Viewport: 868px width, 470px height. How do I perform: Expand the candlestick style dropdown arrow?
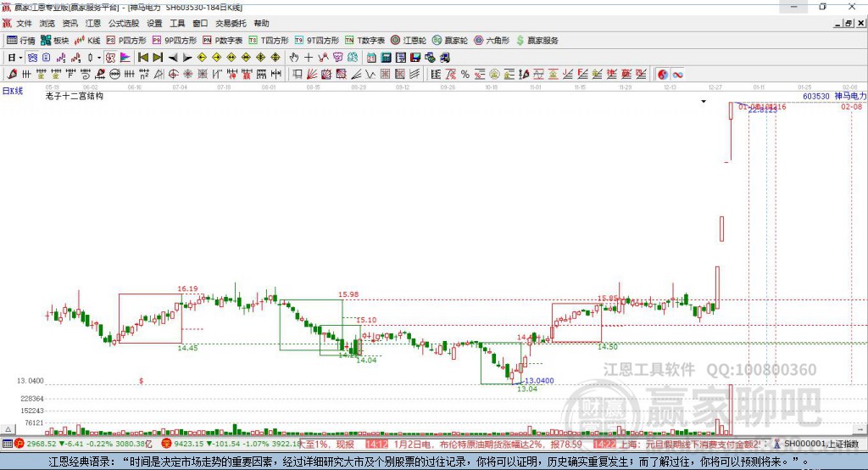click(99, 58)
